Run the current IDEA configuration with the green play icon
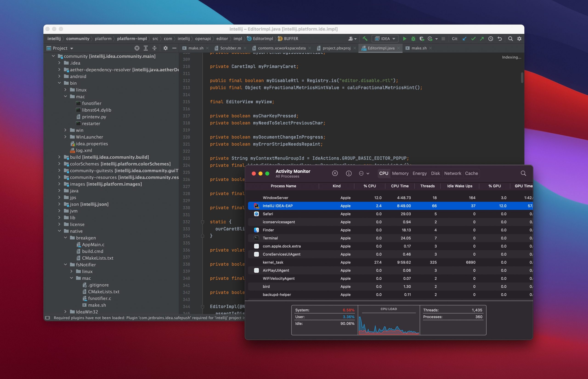 [404, 39]
